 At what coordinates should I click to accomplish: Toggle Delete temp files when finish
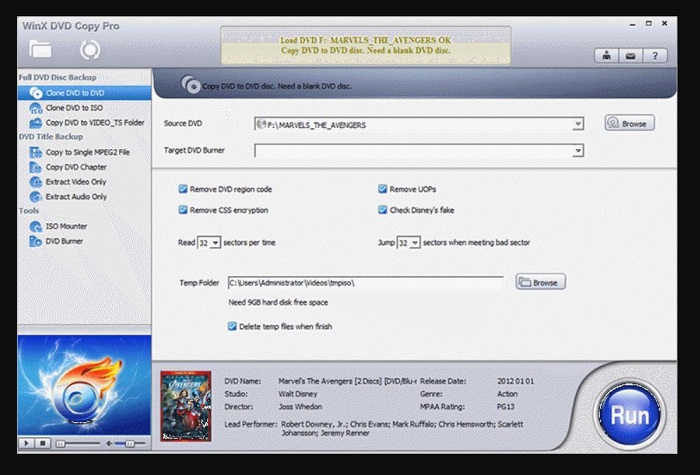pyautogui.click(x=232, y=326)
